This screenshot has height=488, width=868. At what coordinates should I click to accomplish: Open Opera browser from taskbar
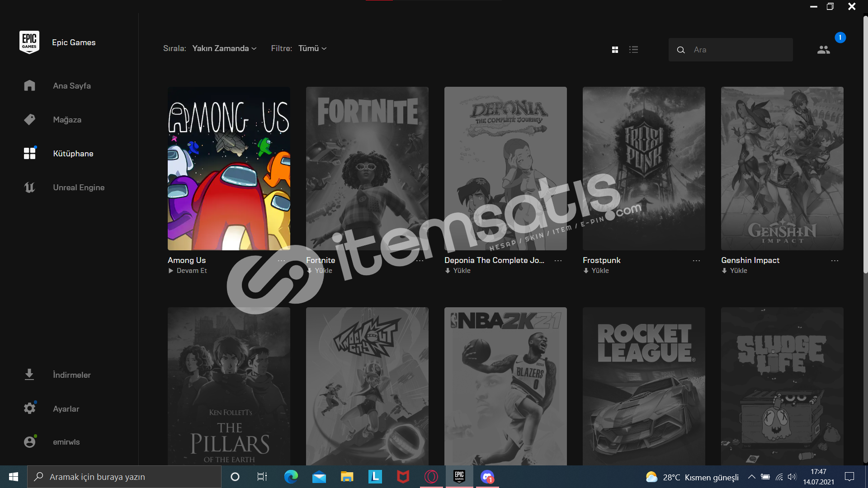click(431, 477)
